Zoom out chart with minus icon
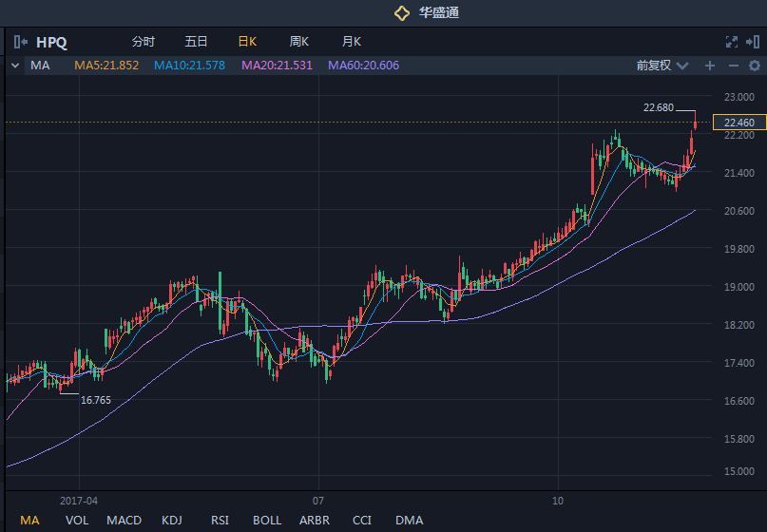Image resolution: width=767 pixels, height=532 pixels. [733, 66]
